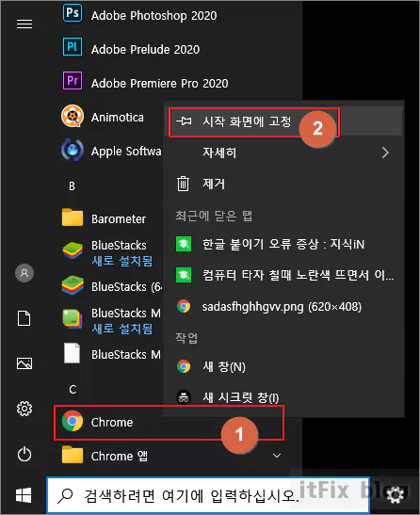The width and height of the screenshot is (420, 515).
Task: Choose 자세히 in the context menu
Action: pos(284,153)
